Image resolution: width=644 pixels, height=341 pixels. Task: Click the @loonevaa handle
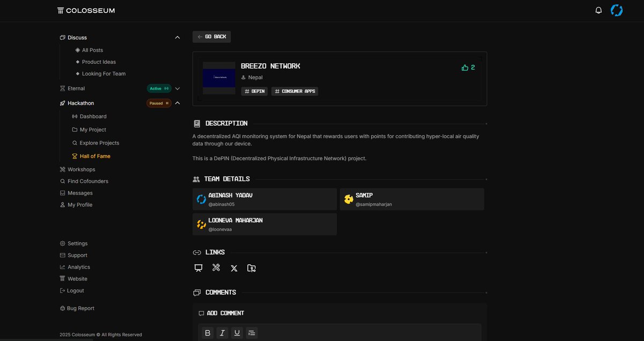[220, 230]
